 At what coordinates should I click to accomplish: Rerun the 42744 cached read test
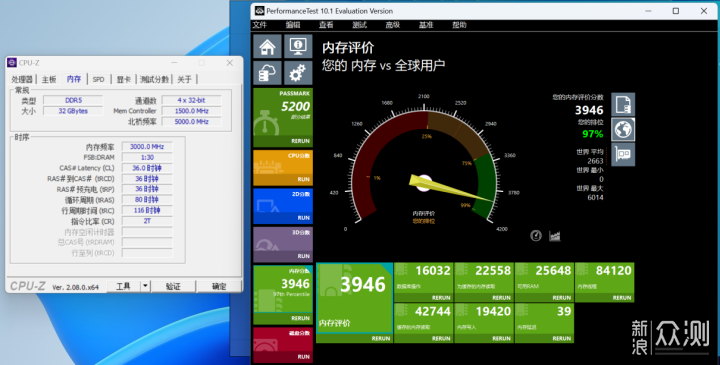click(441, 338)
